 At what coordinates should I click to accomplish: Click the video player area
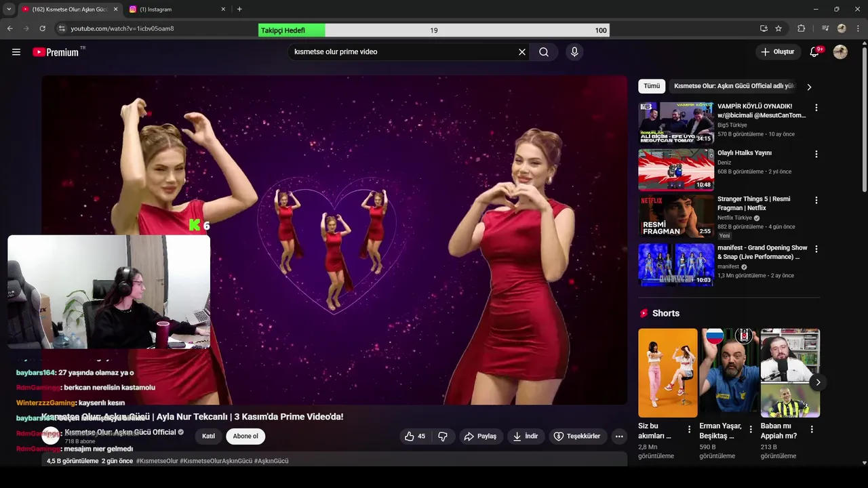[x=334, y=240]
